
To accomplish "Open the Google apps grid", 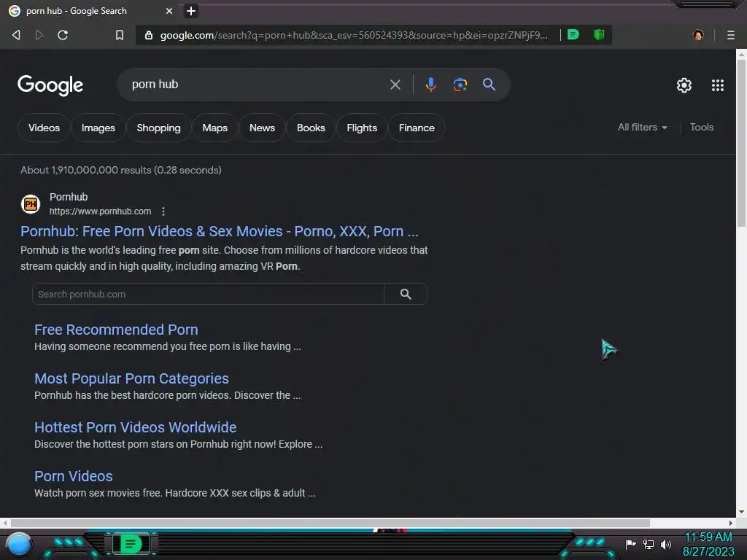I will pyautogui.click(x=718, y=85).
